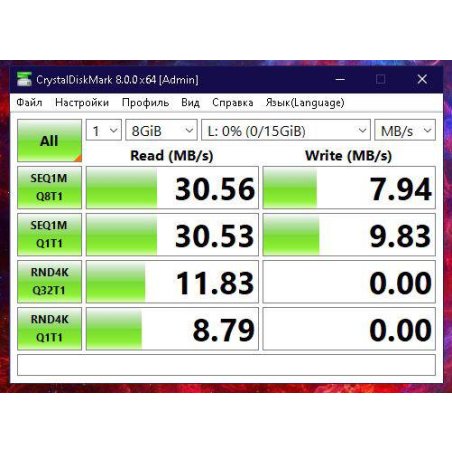Open the Файл menu
The width and height of the screenshot is (452, 452).
point(29,102)
